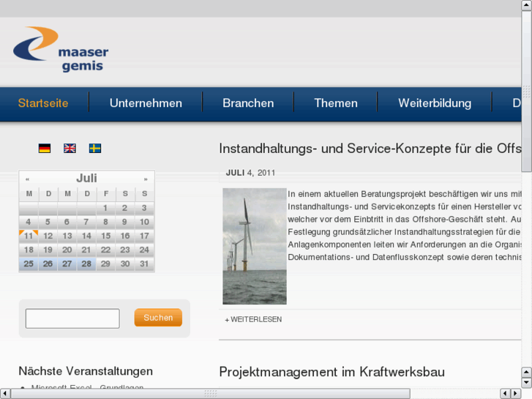The height and width of the screenshot is (399, 532).
Task: Click the horizontal scrollbar thumb
Action: click(210, 394)
